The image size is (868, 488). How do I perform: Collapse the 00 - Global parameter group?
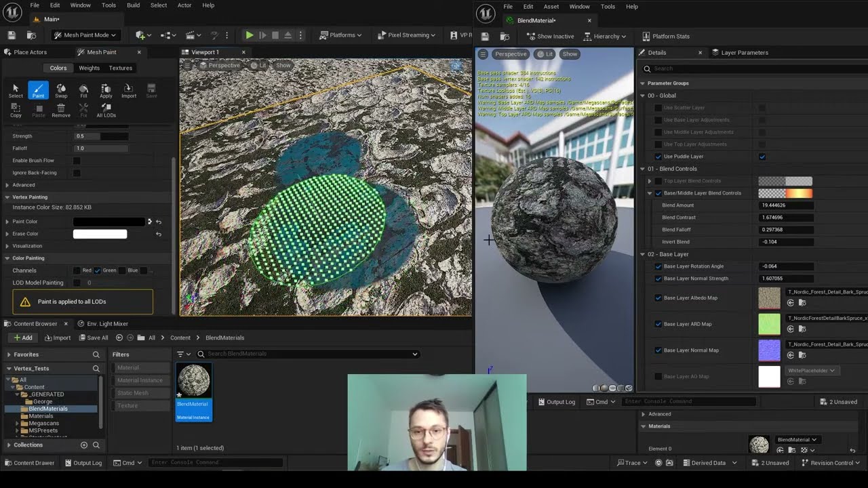click(x=643, y=96)
